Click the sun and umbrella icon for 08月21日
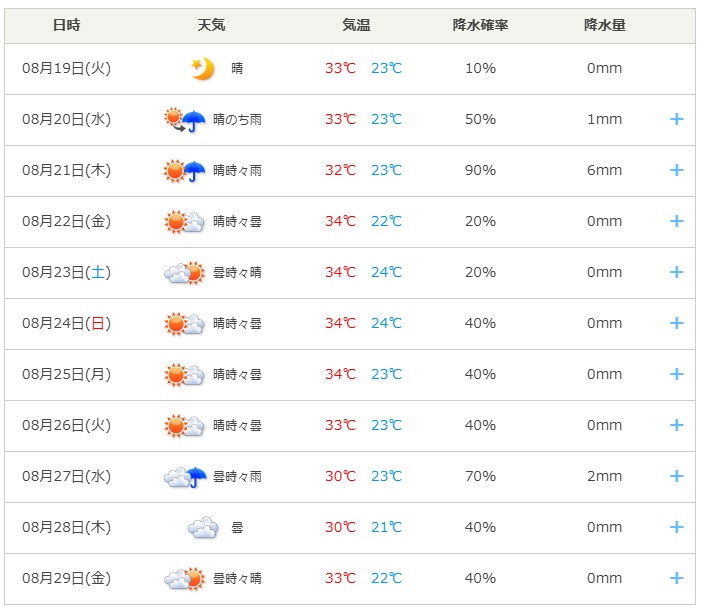Viewport: 705px width, 611px height. 184,170
